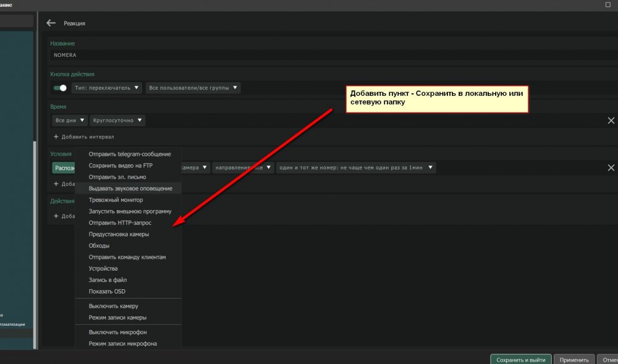
Task: Open the один и тот же номер frequency dropdown
Action: (x=356, y=167)
